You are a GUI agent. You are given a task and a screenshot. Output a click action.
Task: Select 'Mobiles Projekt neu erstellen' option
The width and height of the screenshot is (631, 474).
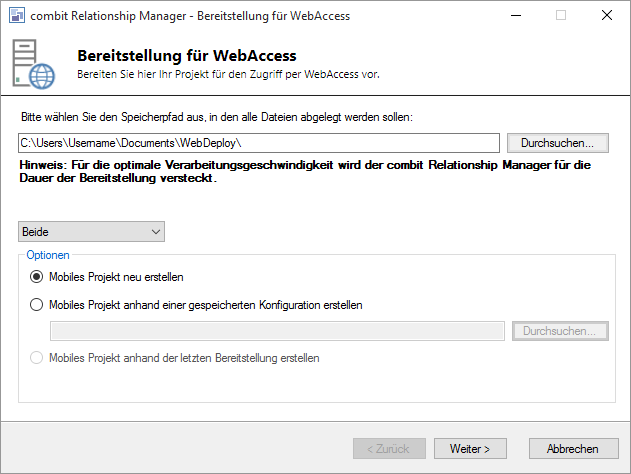point(38,276)
